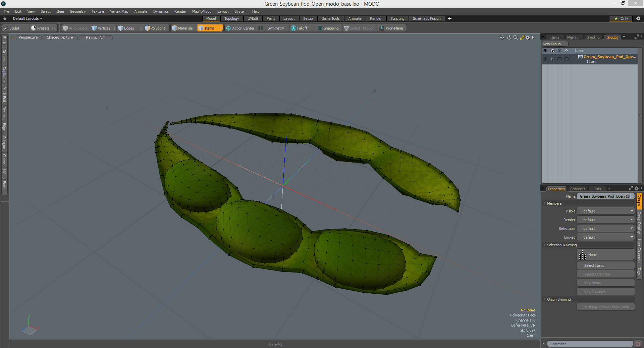Collapse the Selection & Keying section
Screen dimensions: 644x348
[x=544, y=245]
